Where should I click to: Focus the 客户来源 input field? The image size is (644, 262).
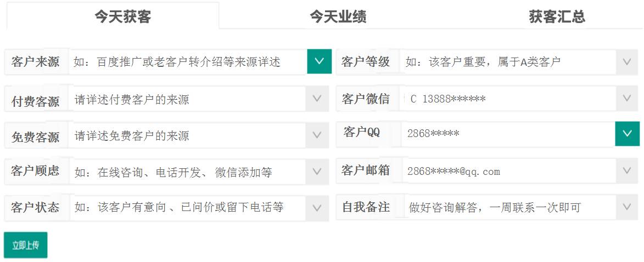[187, 62]
